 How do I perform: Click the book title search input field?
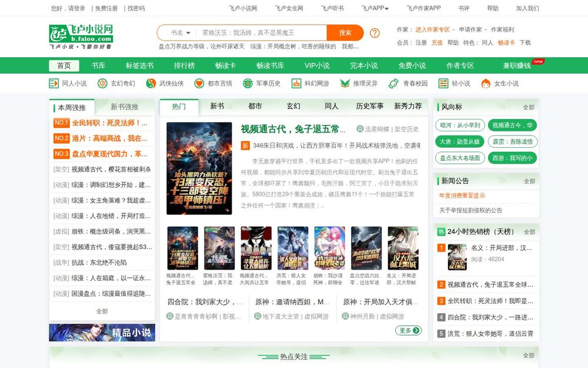(262, 32)
